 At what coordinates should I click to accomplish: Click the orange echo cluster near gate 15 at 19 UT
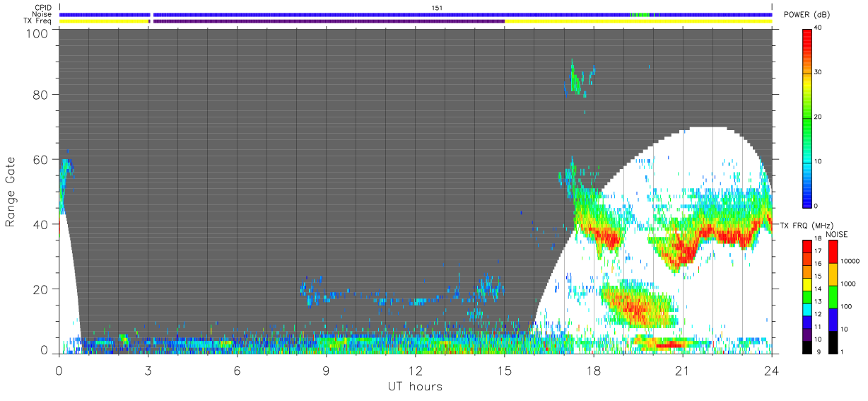tap(636, 306)
